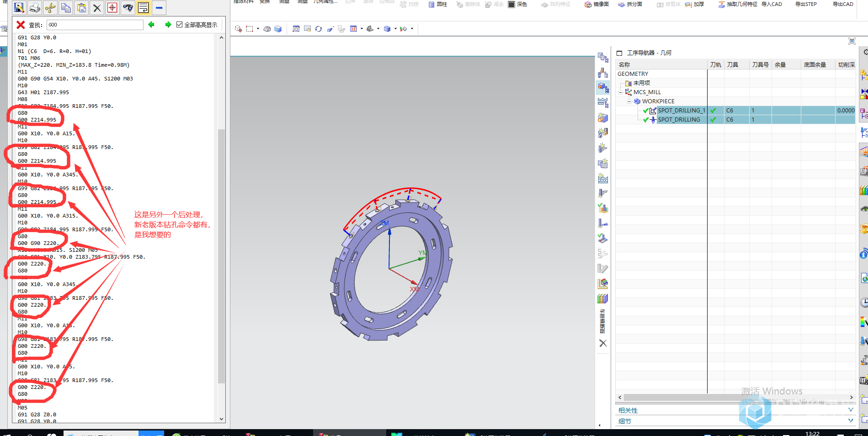Toggle the 全部高亮显示 checkbox
The height and width of the screenshot is (436, 868).
tap(179, 25)
